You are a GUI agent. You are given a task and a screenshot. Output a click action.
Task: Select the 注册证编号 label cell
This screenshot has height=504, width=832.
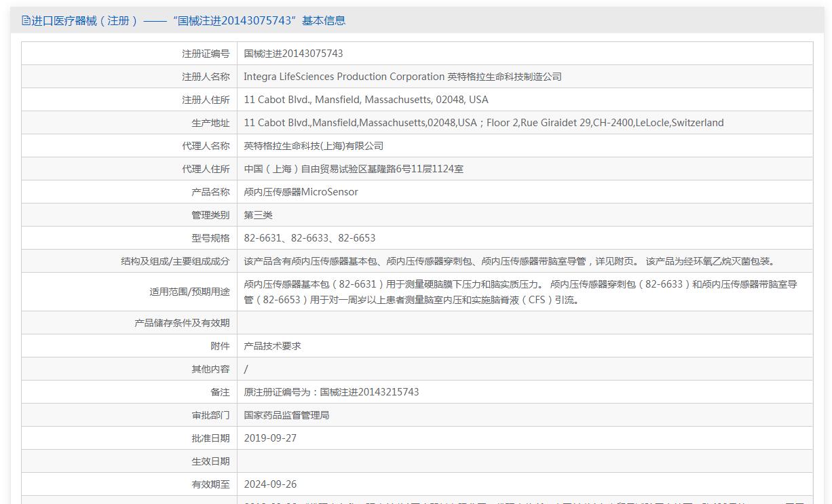129,54
